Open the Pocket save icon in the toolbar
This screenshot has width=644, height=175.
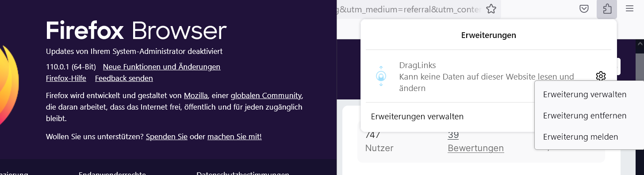[x=584, y=9]
